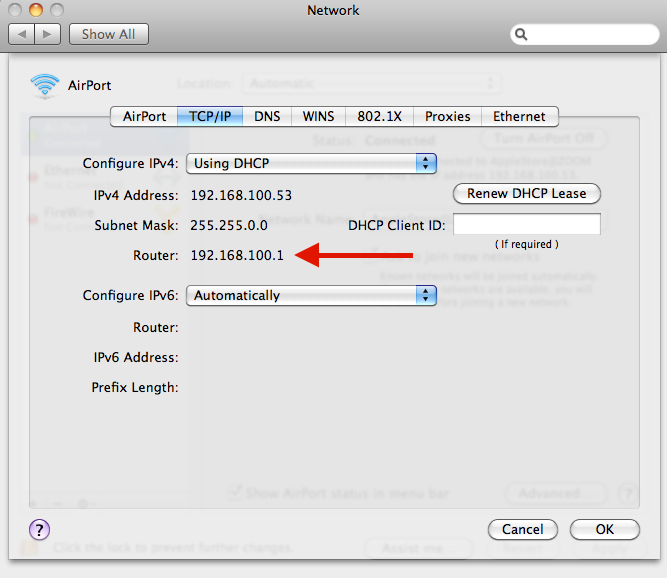667x578 pixels.
Task: Click the orange minimize window button
Action: [x=36, y=10]
